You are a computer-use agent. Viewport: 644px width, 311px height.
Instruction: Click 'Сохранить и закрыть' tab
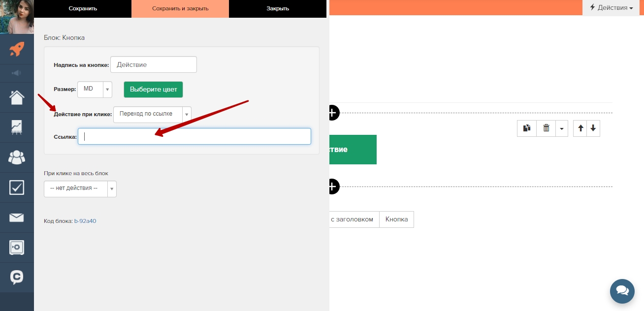click(180, 9)
